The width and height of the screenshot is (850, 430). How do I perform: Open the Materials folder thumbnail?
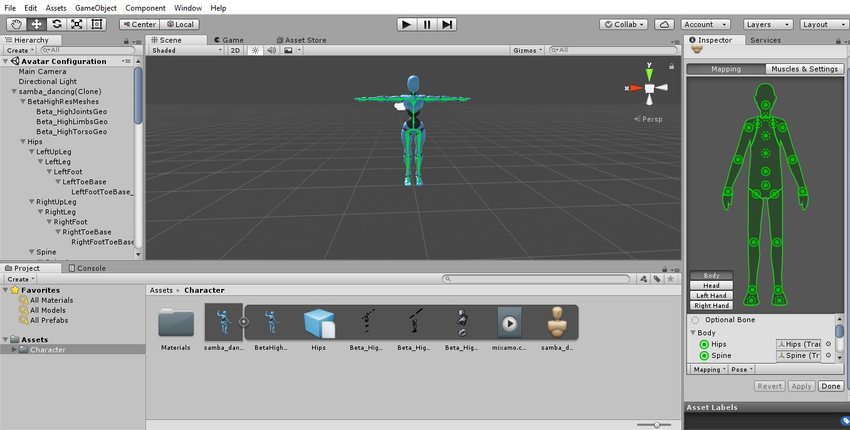tap(176, 323)
